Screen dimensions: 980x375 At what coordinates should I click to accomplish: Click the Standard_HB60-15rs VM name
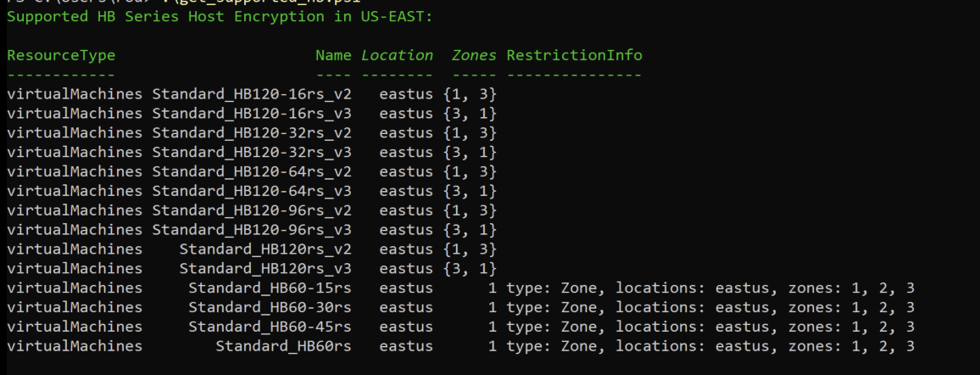[x=270, y=288]
